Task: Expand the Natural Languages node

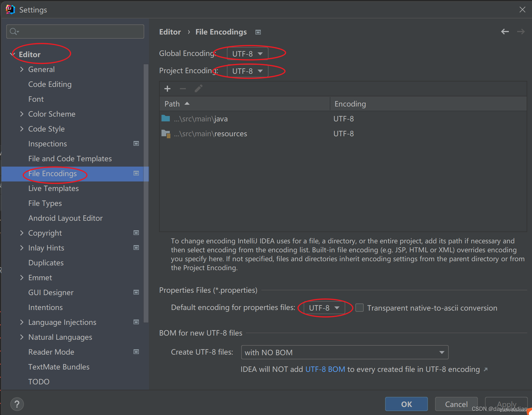Action: [x=22, y=337]
